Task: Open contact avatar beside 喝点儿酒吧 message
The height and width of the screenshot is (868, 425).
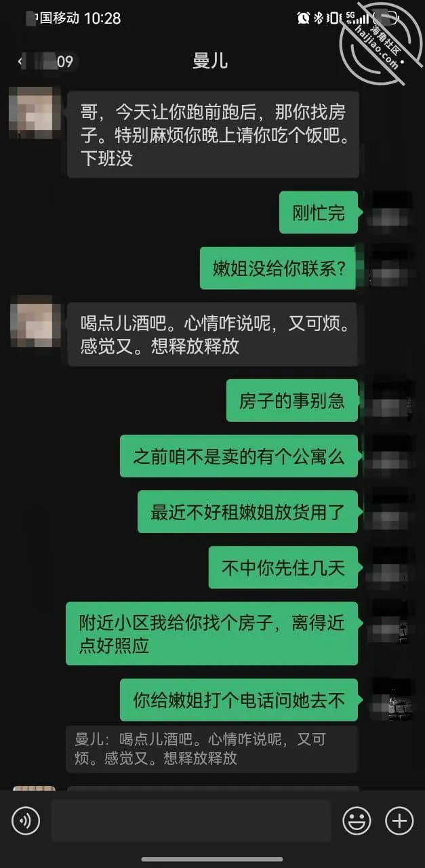Action: [x=31, y=321]
